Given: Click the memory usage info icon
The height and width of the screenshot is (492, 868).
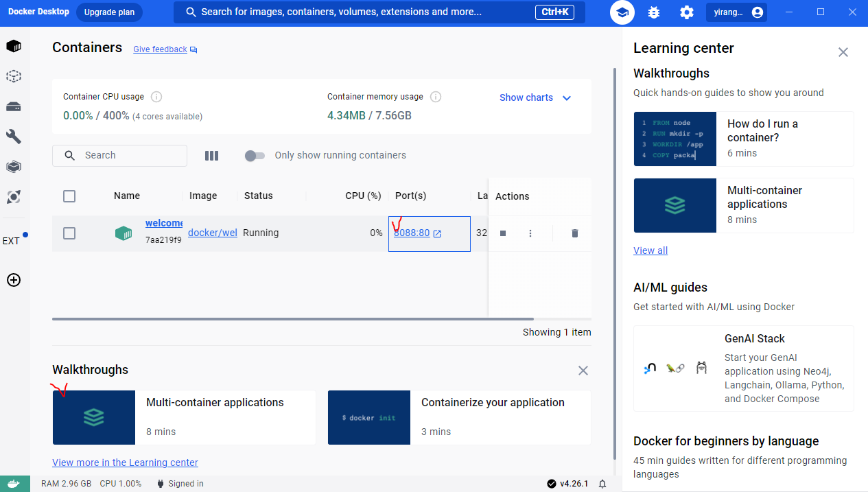Looking at the screenshot, I should coord(436,97).
